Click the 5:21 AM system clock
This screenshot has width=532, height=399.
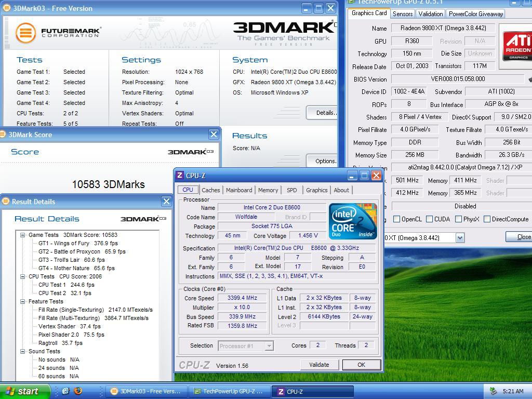(513, 391)
